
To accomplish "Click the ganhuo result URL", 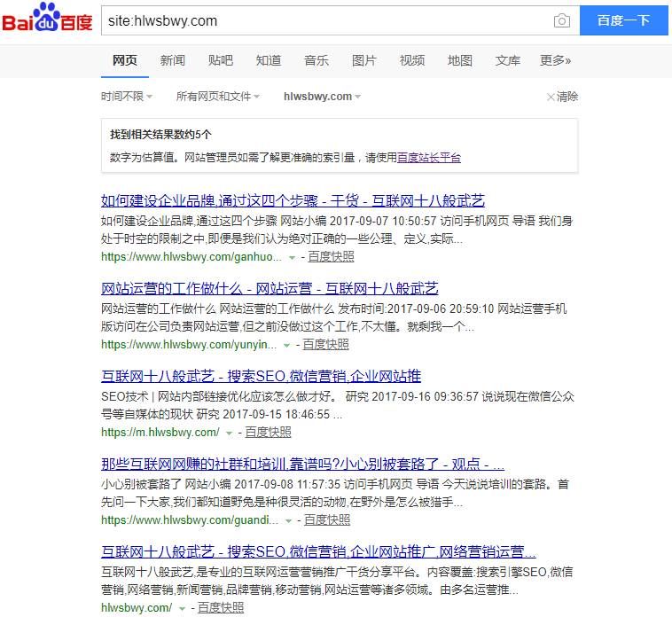I will point(191,257).
